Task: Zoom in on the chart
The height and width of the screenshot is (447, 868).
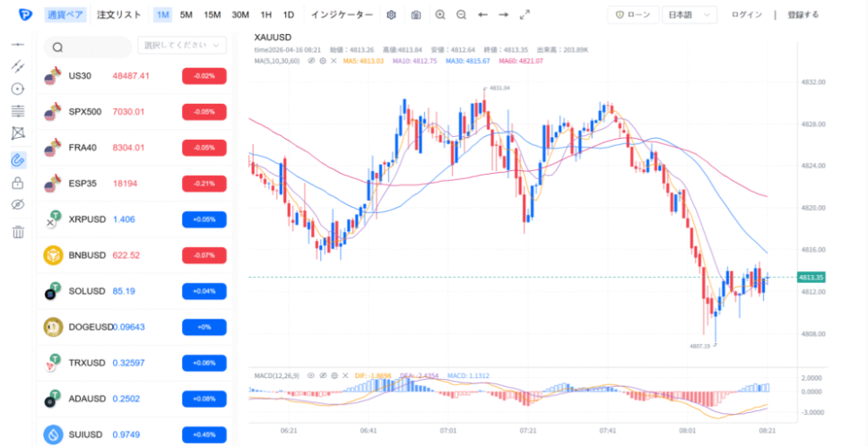Action: (439, 15)
